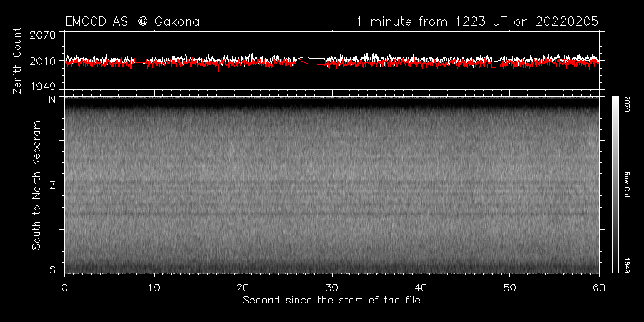Click the 60 tick label on the time axis
Image resolution: width=644 pixels, height=322 pixels.
click(x=599, y=287)
